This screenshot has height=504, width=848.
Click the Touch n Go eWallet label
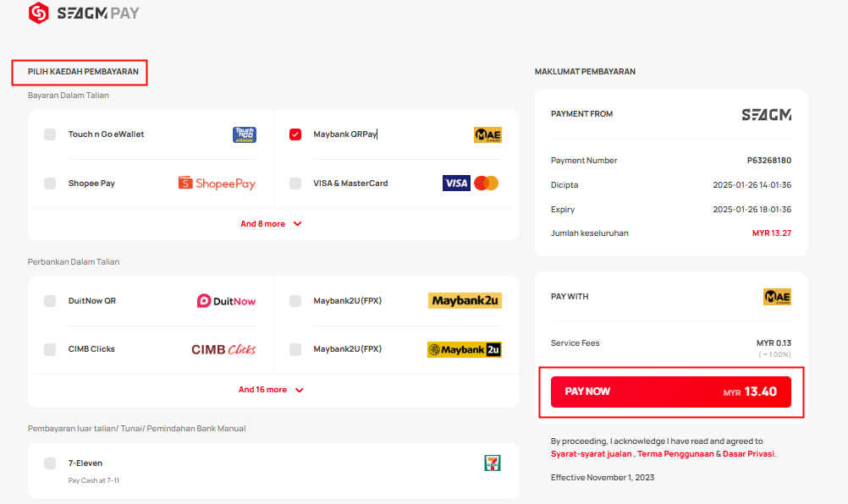click(x=106, y=134)
